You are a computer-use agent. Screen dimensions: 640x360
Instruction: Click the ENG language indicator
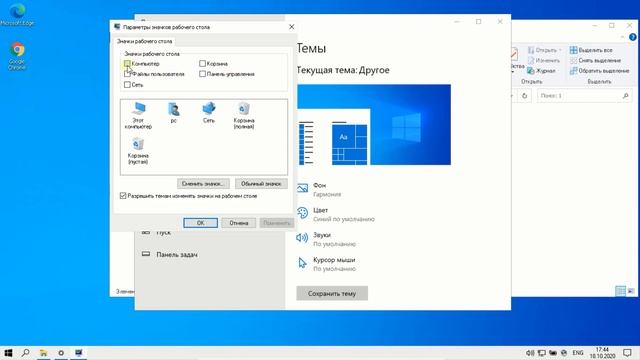(578, 353)
